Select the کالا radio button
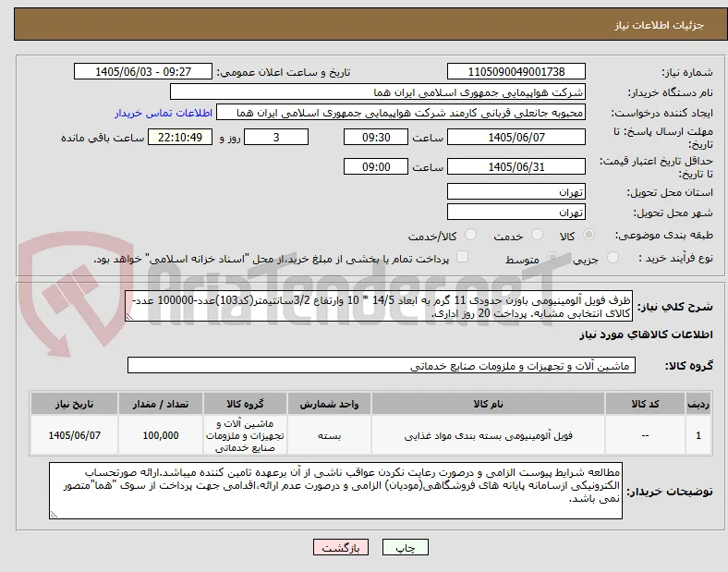This screenshot has width=728, height=572. pyautogui.click(x=588, y=235)
